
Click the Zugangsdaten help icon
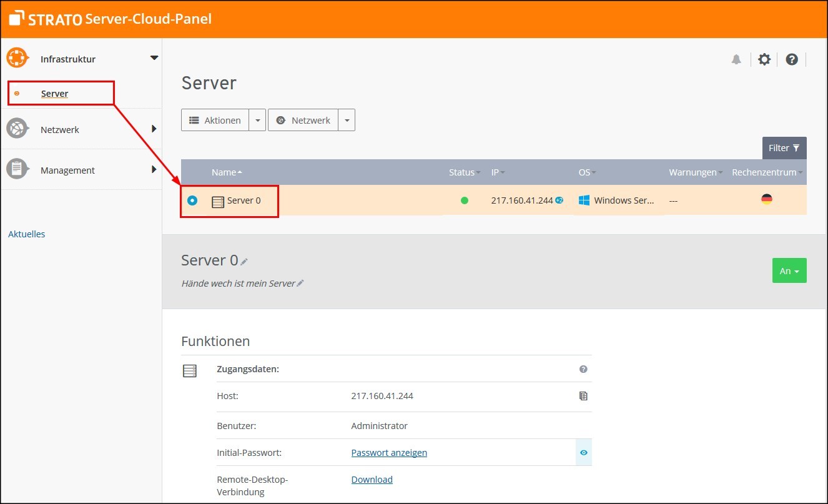(x=583, y=369)
